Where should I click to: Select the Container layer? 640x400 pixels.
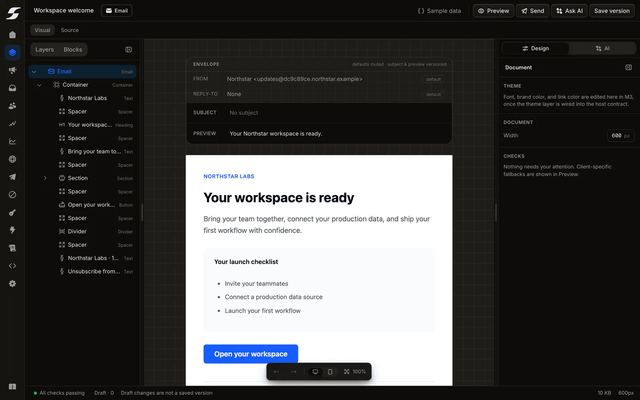(82, 85)
